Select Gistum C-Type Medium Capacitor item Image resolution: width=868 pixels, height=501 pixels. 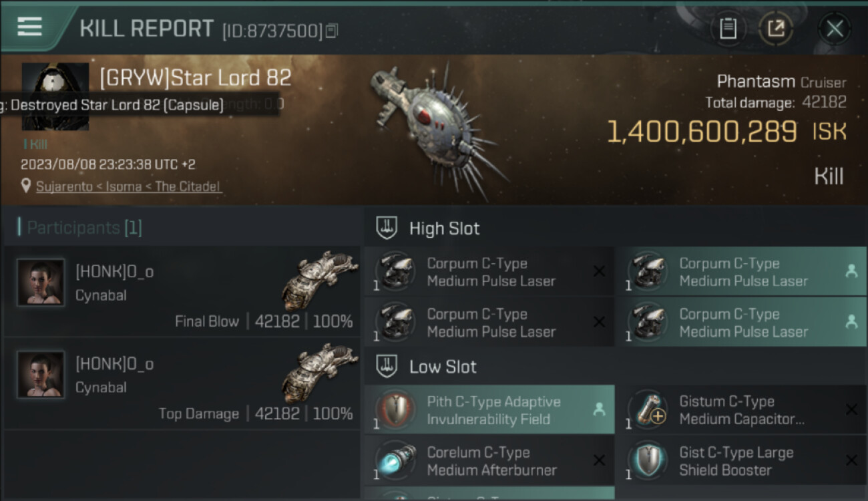click(741, 410)
